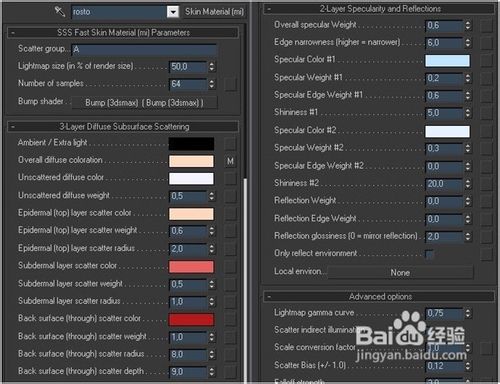
Task: Click map slot next to Ambient / Extra light
Action: coord(230,144)
